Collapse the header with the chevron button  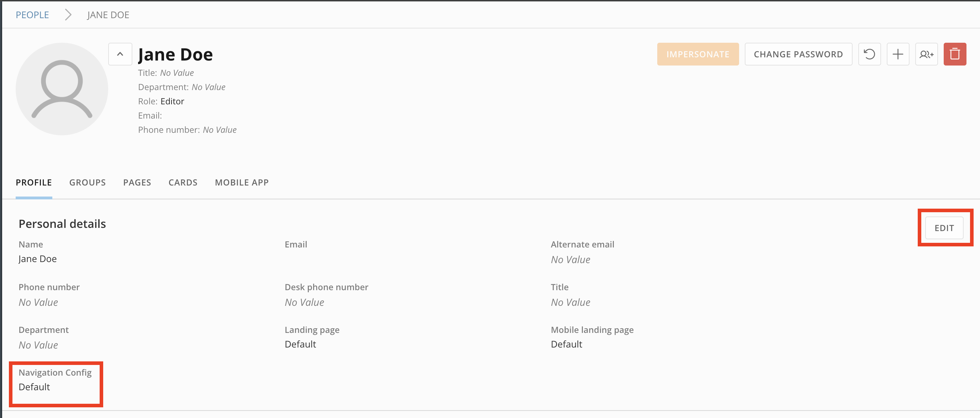[120, 54]
